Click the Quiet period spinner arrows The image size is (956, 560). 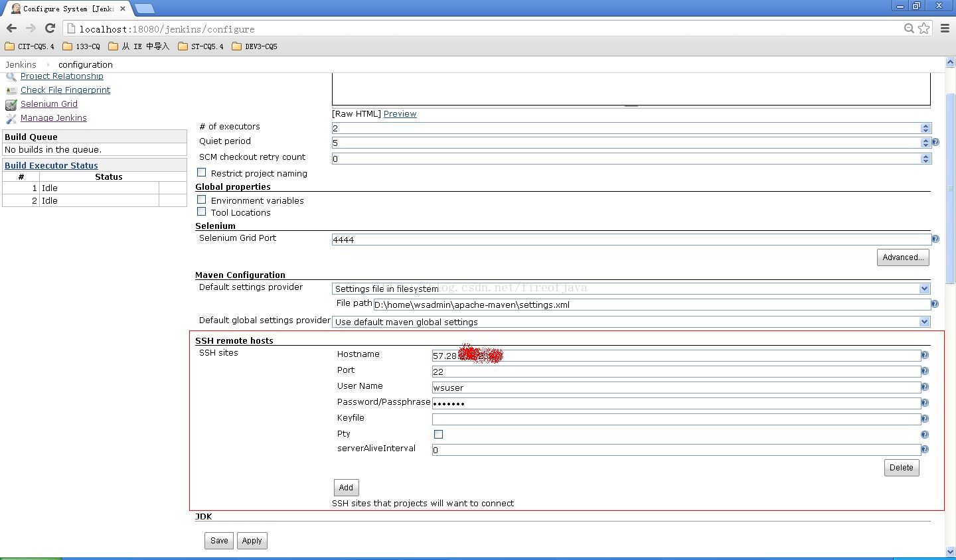925,143
